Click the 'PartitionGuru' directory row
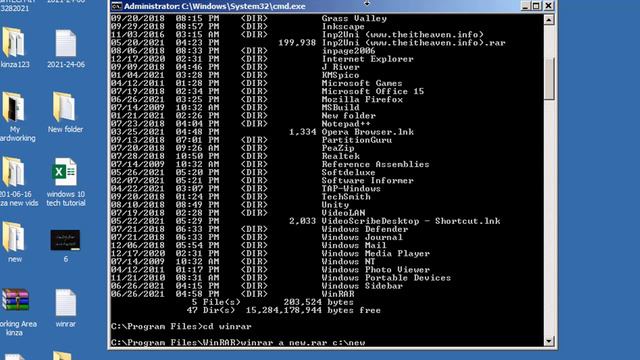640x360 pixels. click(251, 140)
